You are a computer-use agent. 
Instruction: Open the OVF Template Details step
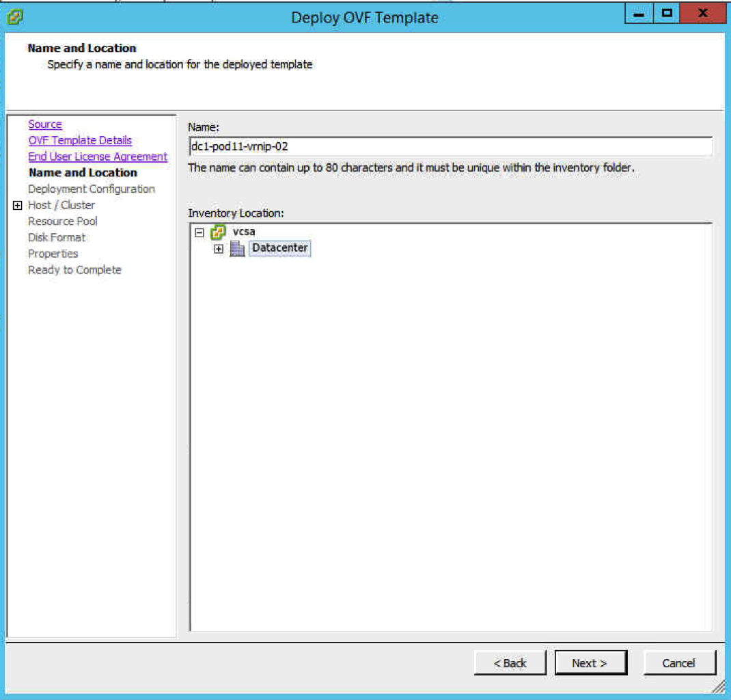(80, 140)
